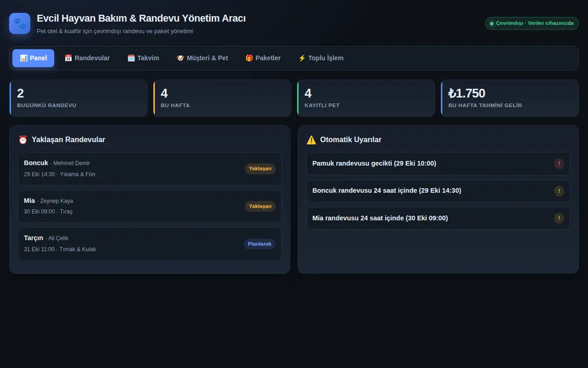
Task: Open Mia appointment of Zeynep Kaya
Action: point(150,207)
